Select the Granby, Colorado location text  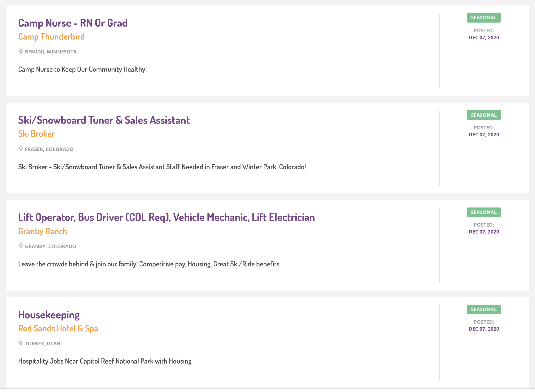[51, 246]
